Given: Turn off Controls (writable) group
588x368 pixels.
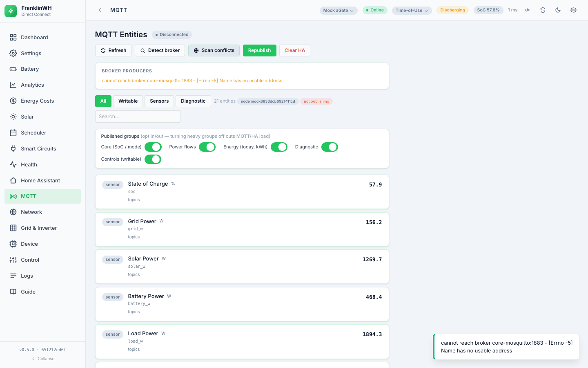Looking at the screenshot, I should [x=153, y=159].
